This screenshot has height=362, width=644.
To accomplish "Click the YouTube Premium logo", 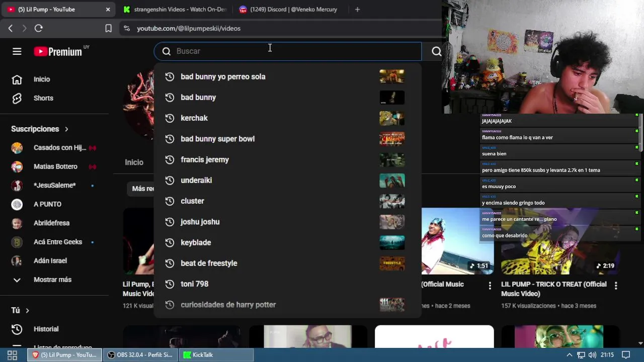I will [58, 51].
